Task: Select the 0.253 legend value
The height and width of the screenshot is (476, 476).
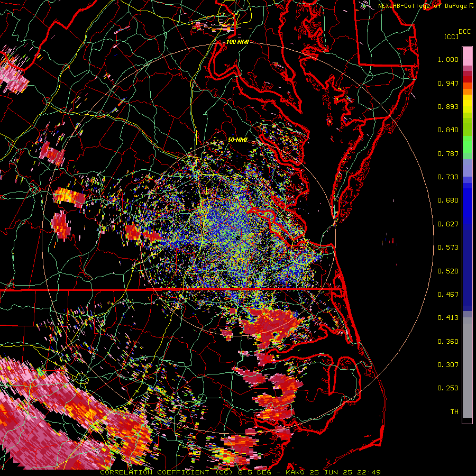Action: 448,388
